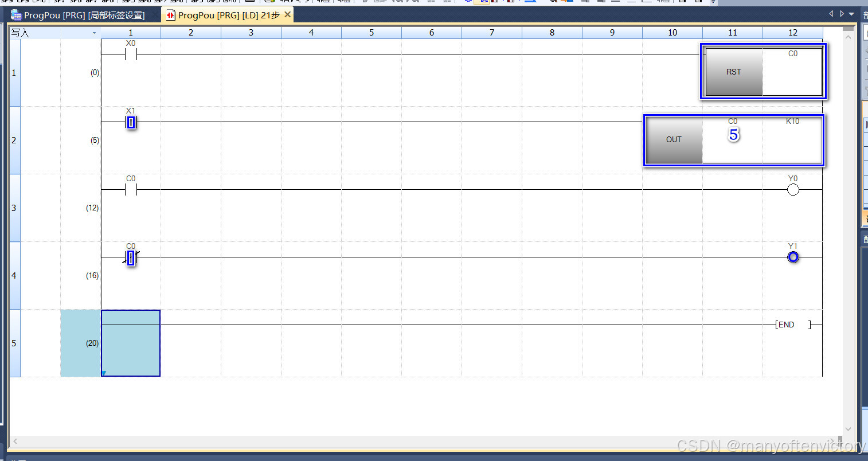Open the active documents list dropdown
Viewport: 868px width, 461px height.
coord(851,14)
